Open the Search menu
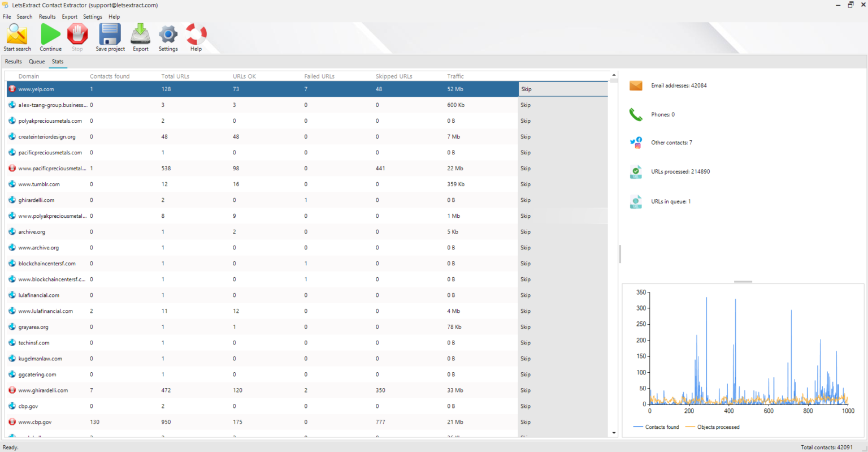868x452 pixels. (24, 16)
